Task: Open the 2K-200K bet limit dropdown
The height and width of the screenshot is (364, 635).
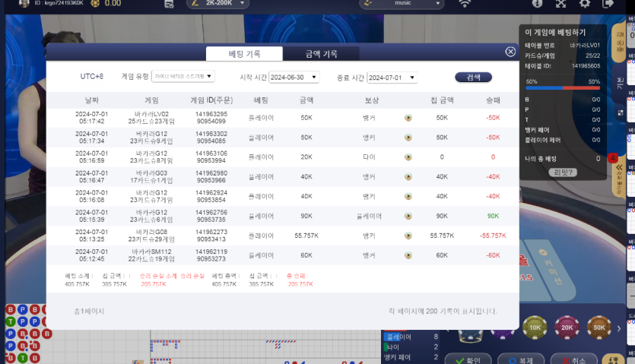Action: click(217, 3)
